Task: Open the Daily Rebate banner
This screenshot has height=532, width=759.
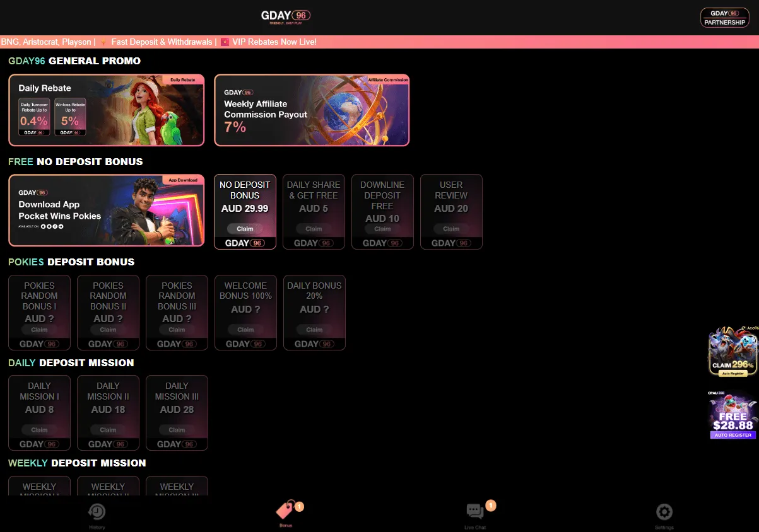Action: (107, 110)
